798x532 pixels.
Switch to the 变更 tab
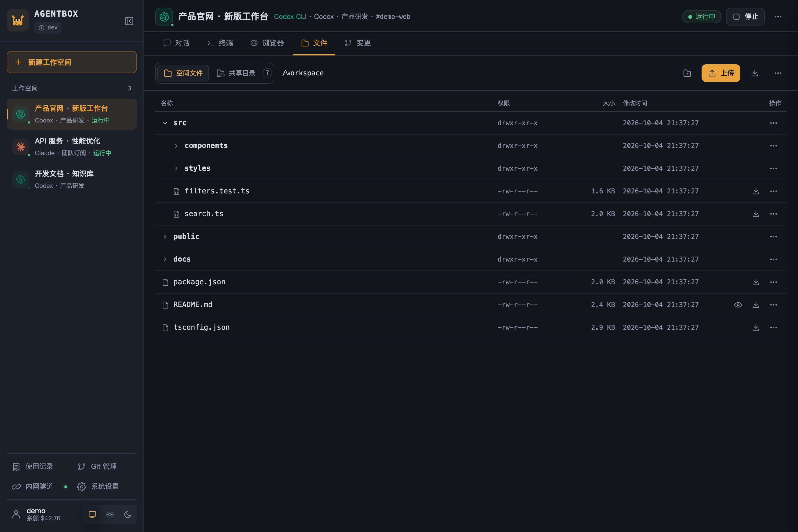click(x=358, y=43)
